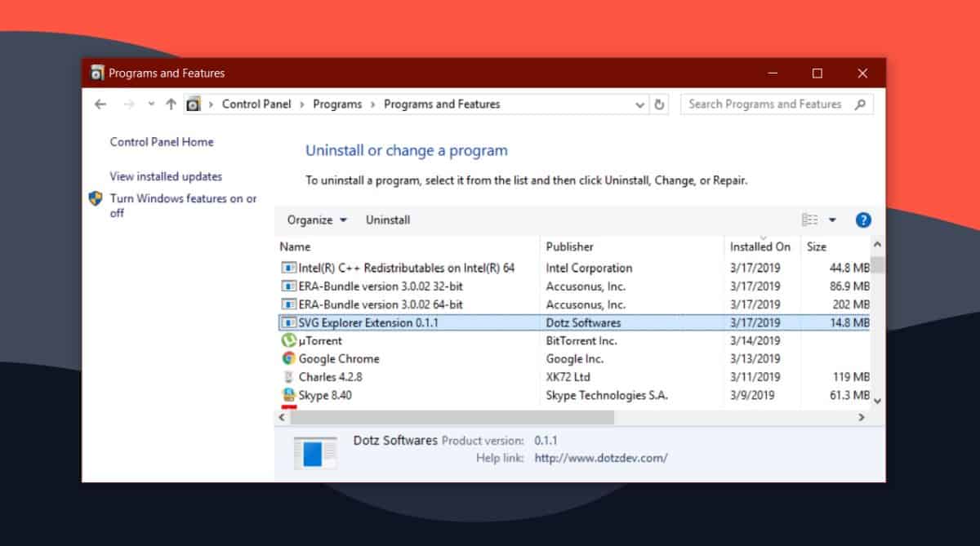The image size is (980, 546).
Task: Click the Skype Technologies S.A. publisher cell
Action: [x=607, y=395]
